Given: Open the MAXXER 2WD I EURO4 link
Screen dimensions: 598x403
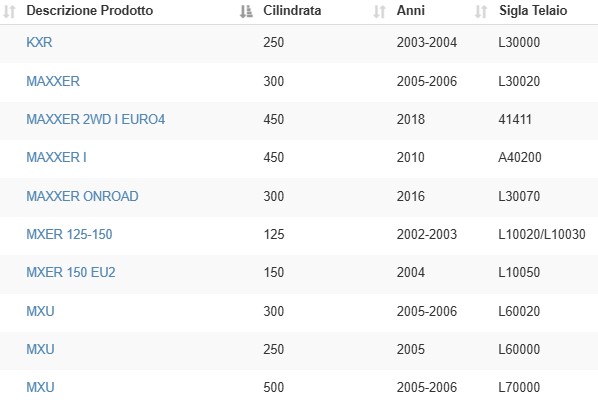Looking at the screenshot, I should pyautogui.click(x=96, y=119).
